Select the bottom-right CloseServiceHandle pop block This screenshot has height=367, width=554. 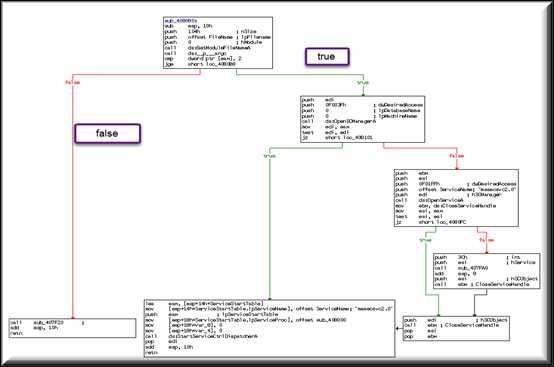(x=456, y=328)
